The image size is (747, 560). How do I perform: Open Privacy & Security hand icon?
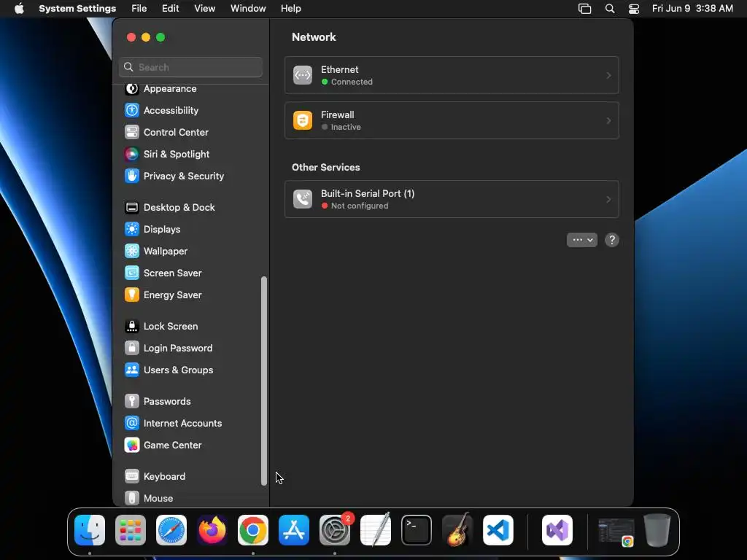click(132, 176)
